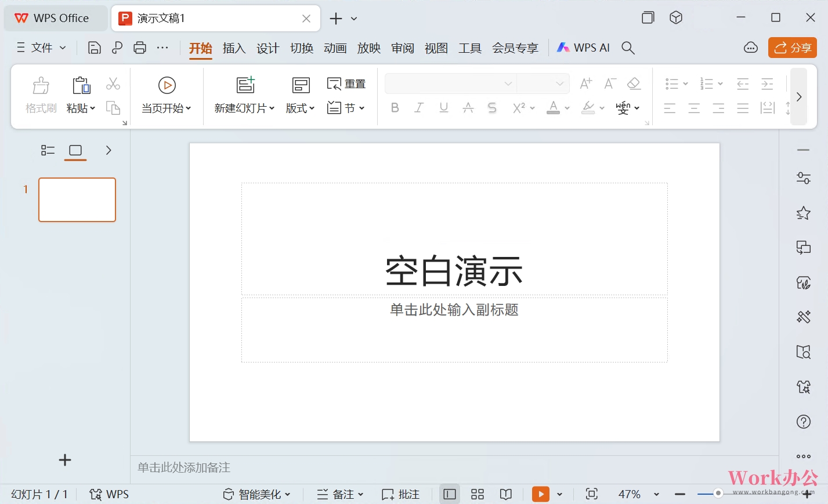Image resolution: width=828 pixels, height=504 pixels.
Task: Toggle left text alignment
Action: coord(670,108)
